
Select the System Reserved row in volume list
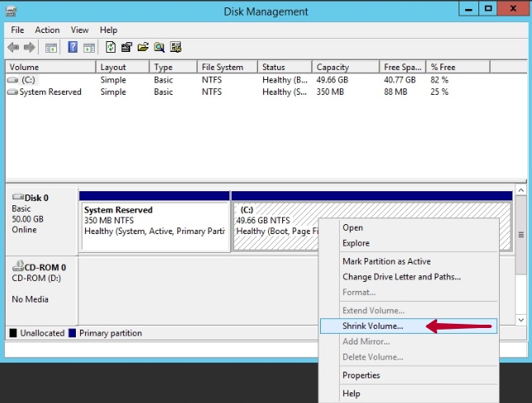click(x=49, y=92)
